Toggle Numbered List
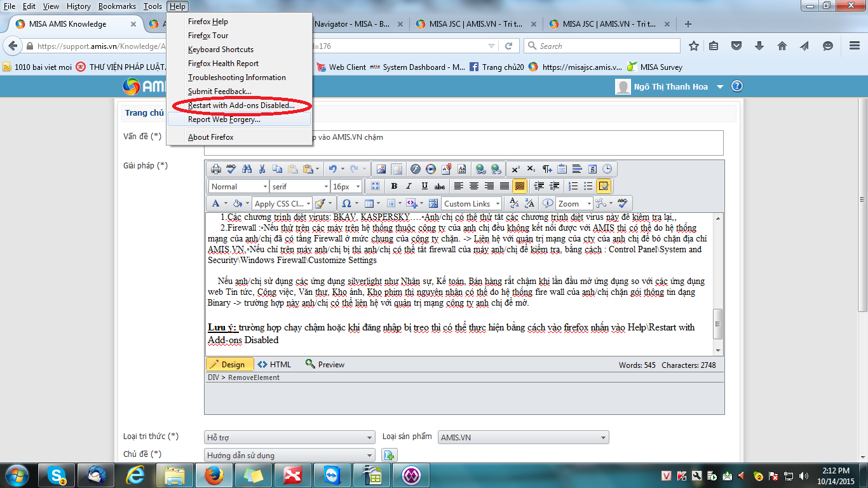 [x=573, y=186]
